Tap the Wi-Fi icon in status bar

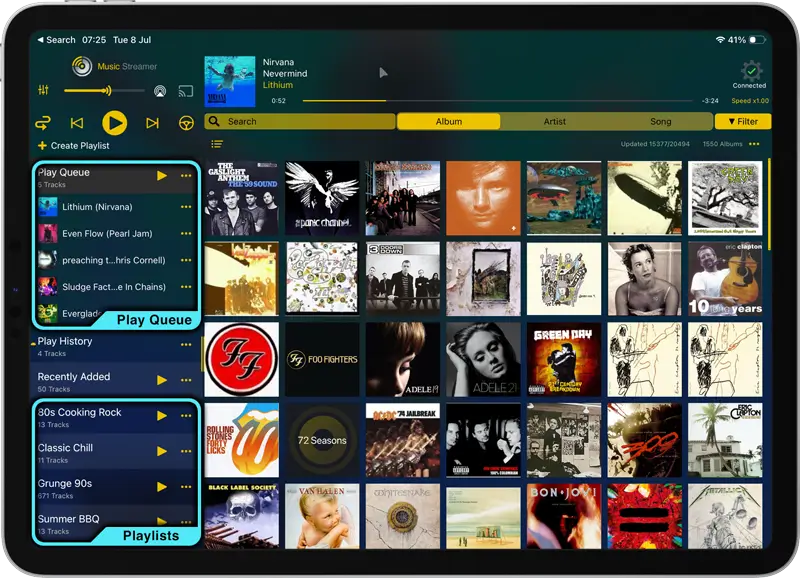point(720,40)
